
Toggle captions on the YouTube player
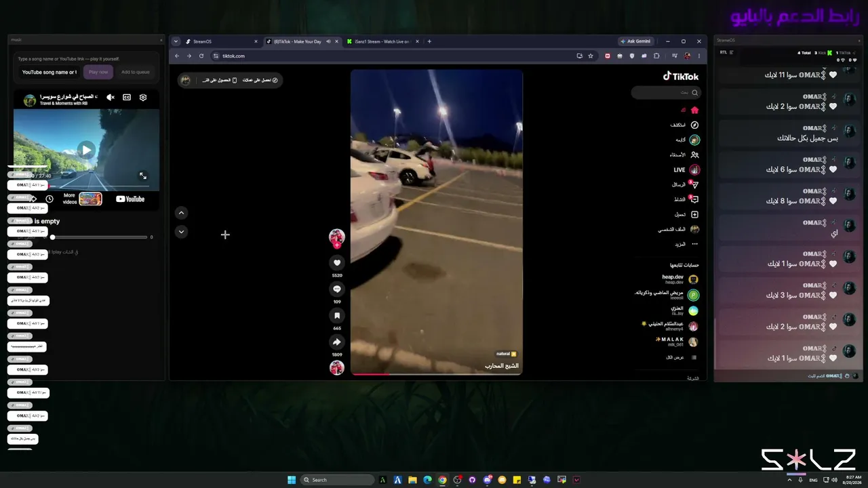tap(127, 98)
